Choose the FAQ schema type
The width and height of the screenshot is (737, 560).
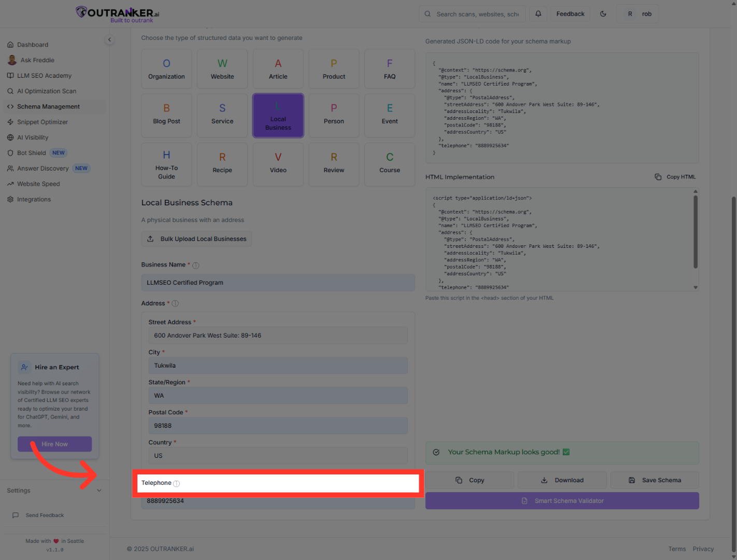point(390,69)
